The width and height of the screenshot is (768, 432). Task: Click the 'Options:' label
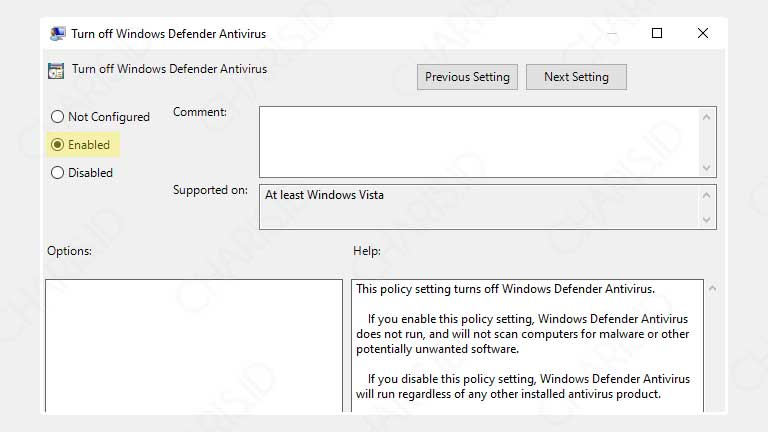pyautogui.click(x=70, y=251)
